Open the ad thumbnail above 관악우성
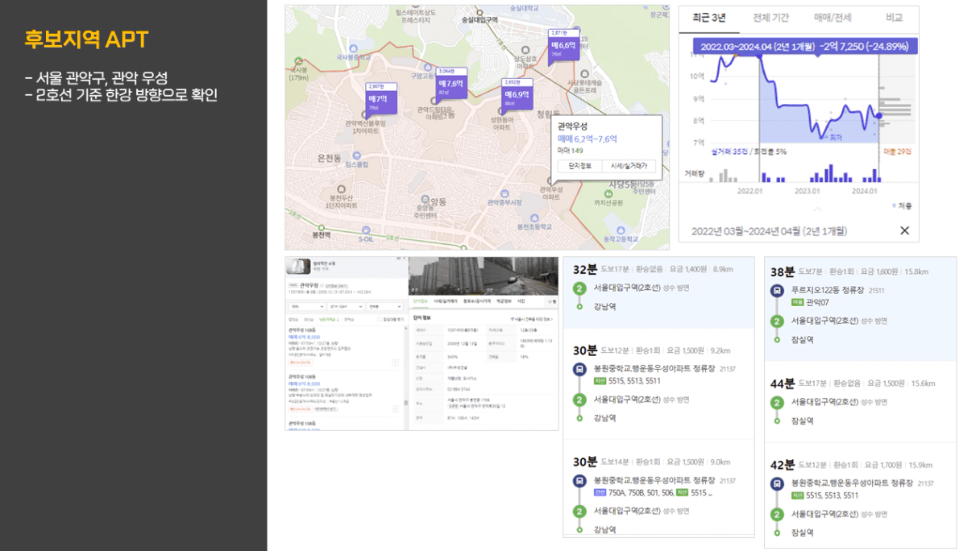The image size is (980, 551). 298,267
